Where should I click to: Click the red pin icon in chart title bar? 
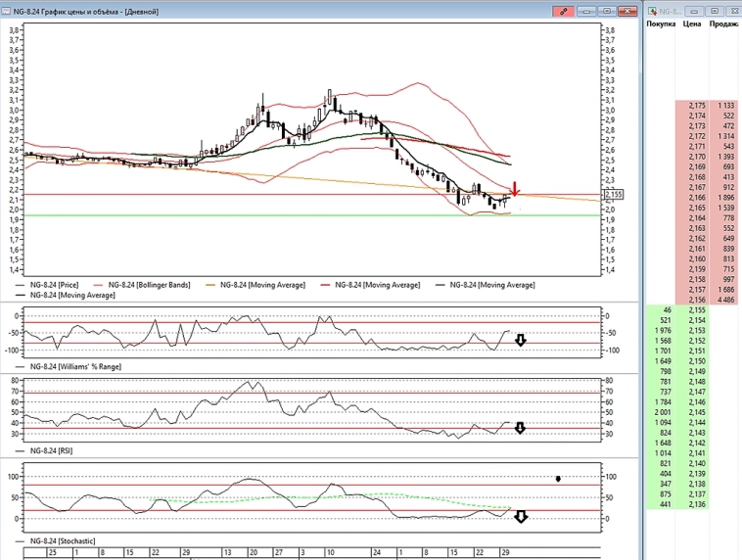(x=563, y=11)
